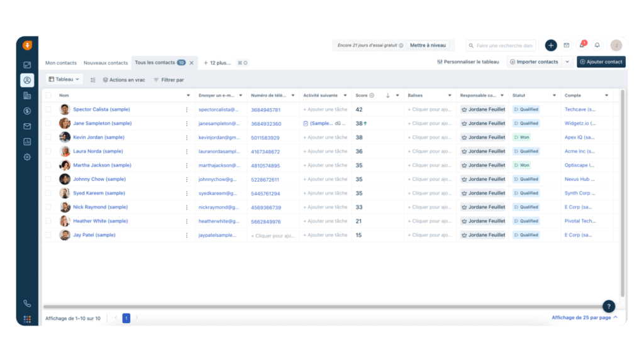Open the notifications bell icon
Screen dimensions: 644x362
point(597,45)
